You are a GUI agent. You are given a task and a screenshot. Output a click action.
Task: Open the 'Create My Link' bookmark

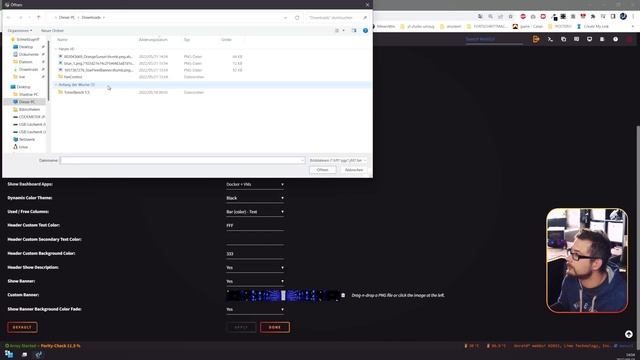pos(592,27)
